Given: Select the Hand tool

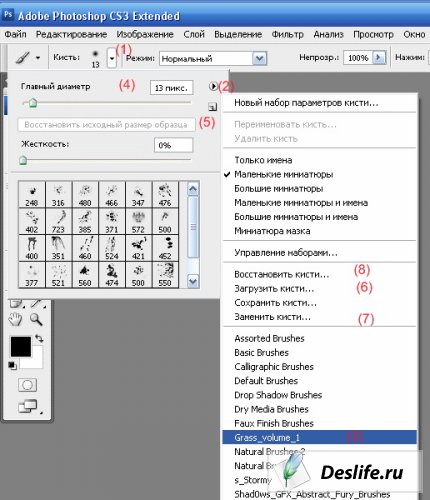Looking at the screenshot, I should coord(15,319).
